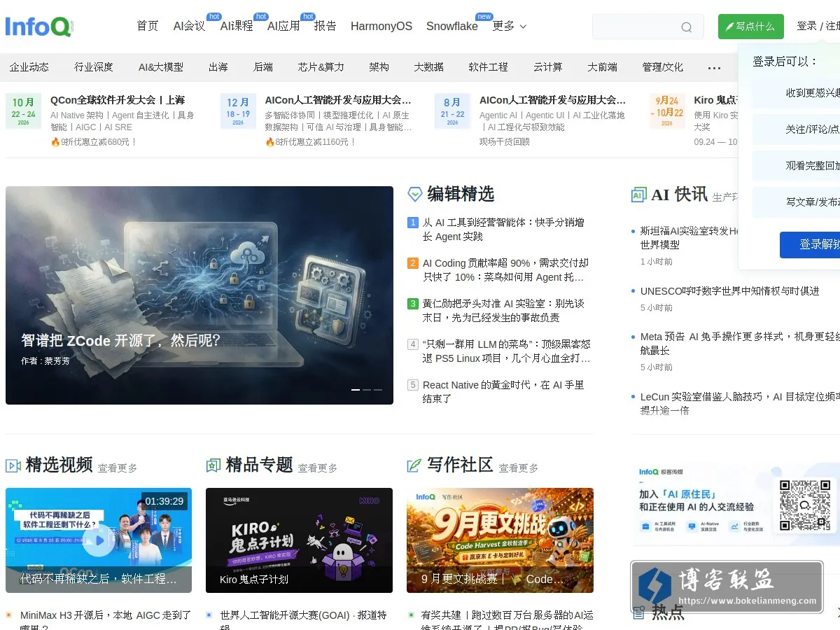
Task: Click the 热点 section icon
Action: click(638, 612)
